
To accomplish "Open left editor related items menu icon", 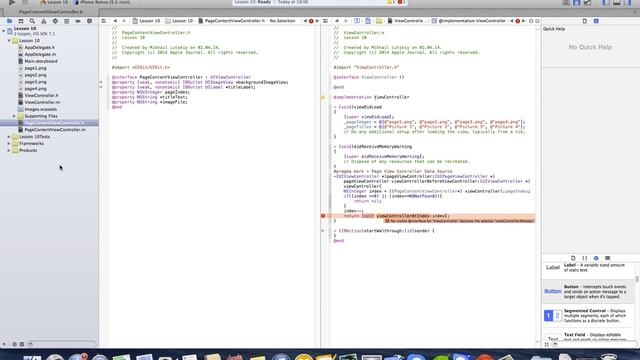I will tap(104, 21).
